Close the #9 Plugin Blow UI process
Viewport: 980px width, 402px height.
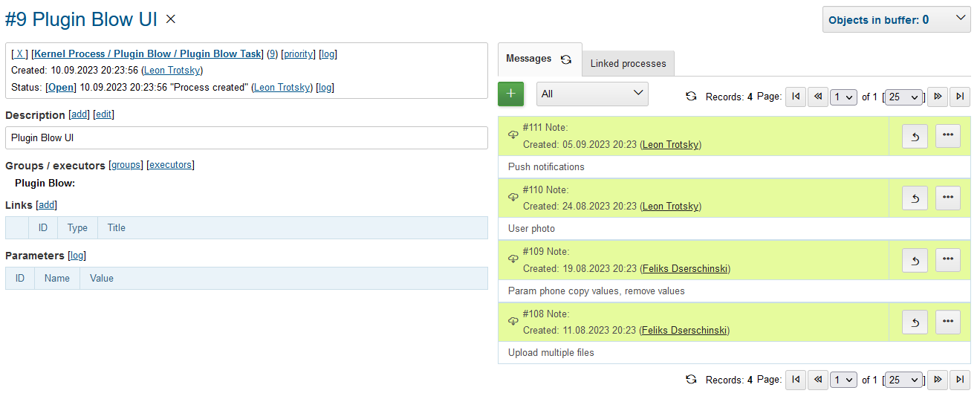click(171, 19)
